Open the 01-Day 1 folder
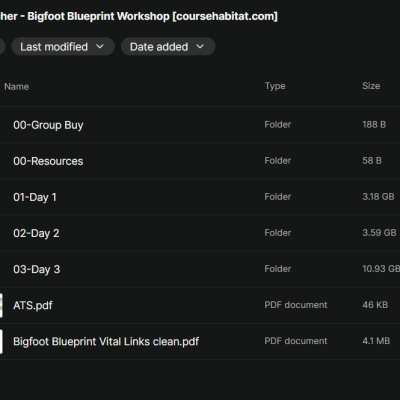The width and height of the screenshot is (400, 400). click(x=35, y=197)
